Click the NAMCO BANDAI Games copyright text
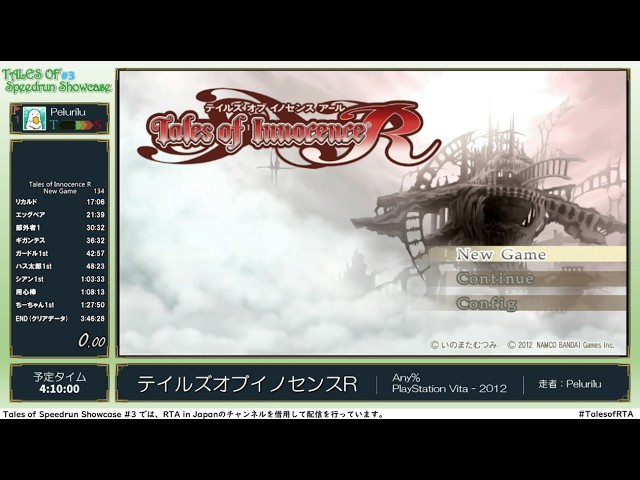Screen dimensions: 640x480 click(x=561, y=345)
